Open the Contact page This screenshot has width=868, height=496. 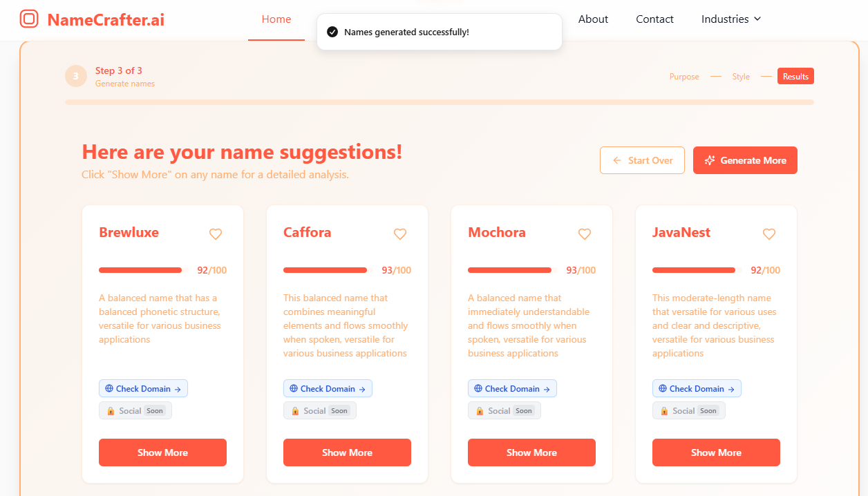[654, 19]
